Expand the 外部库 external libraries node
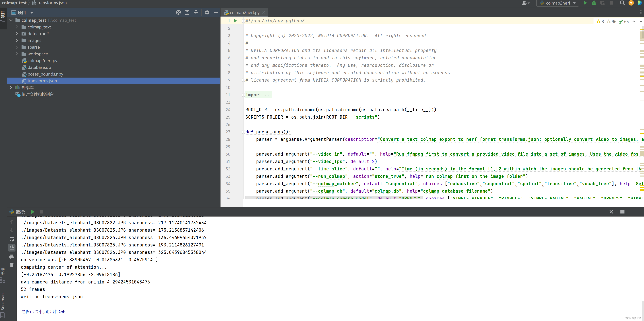 click(11, 87)
